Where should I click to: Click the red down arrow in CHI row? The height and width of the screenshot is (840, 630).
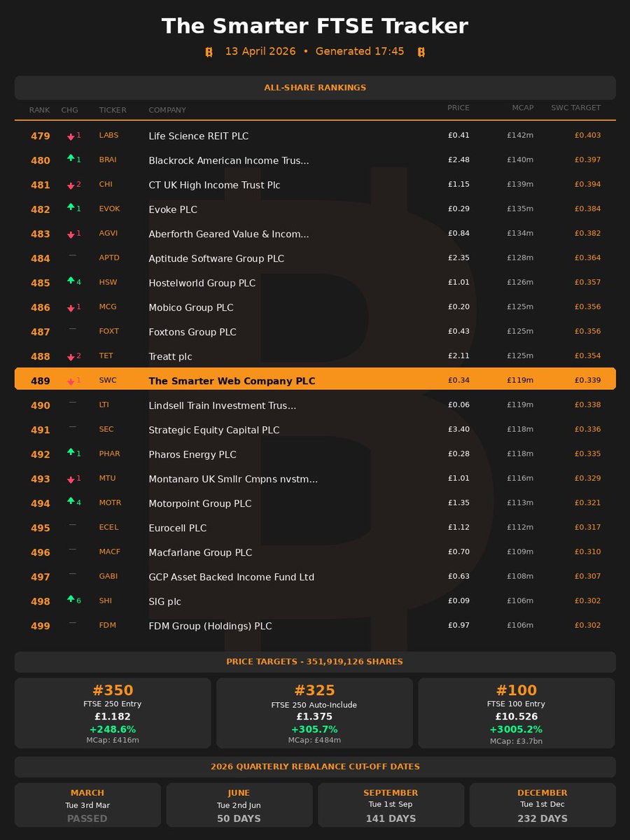pyautogui.click(x=71, y=185)
